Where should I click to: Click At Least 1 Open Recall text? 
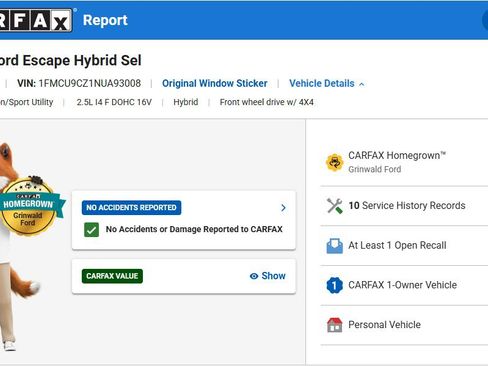click(x=397, y=246)
